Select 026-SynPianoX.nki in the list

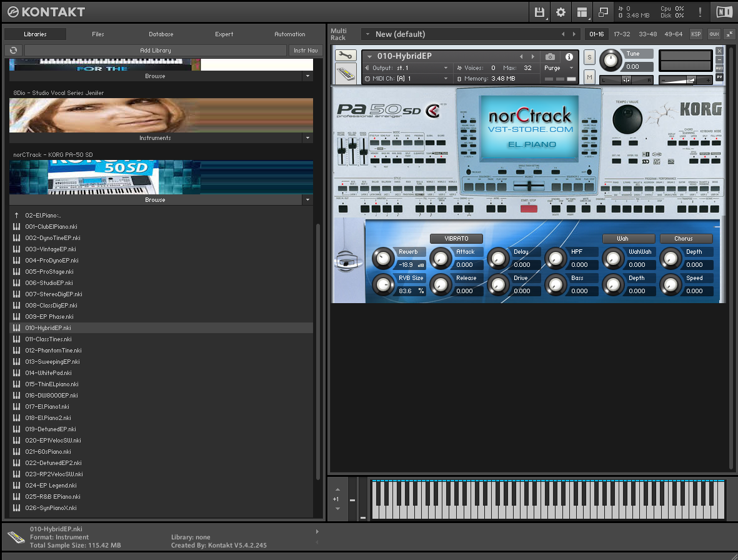tap(161, 507)
